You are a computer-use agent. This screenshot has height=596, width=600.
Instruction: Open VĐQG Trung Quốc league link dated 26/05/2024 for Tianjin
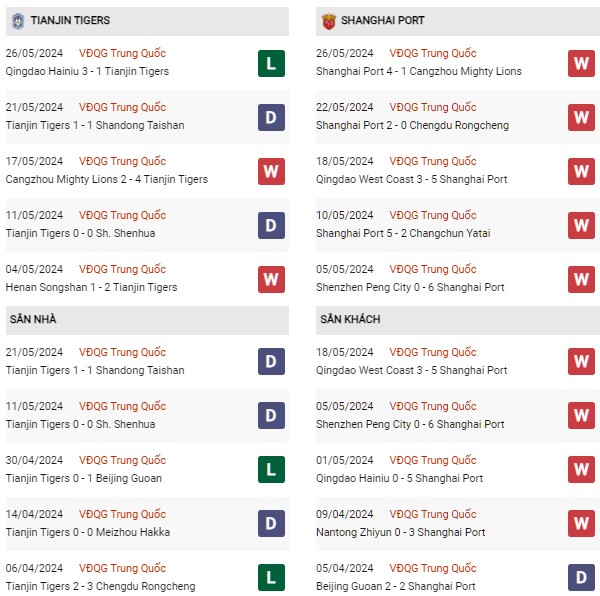pyautogui.click(x=122, y=53)
